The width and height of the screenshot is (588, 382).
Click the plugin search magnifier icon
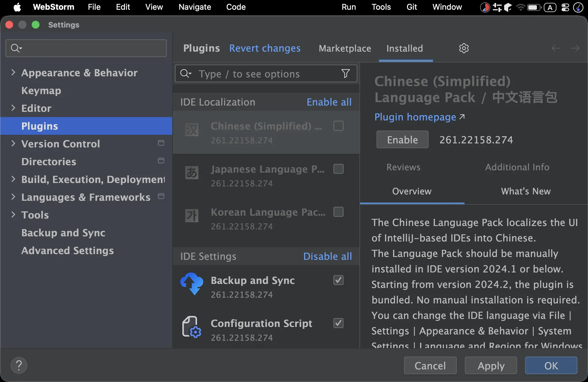click(x=186, y=74)
